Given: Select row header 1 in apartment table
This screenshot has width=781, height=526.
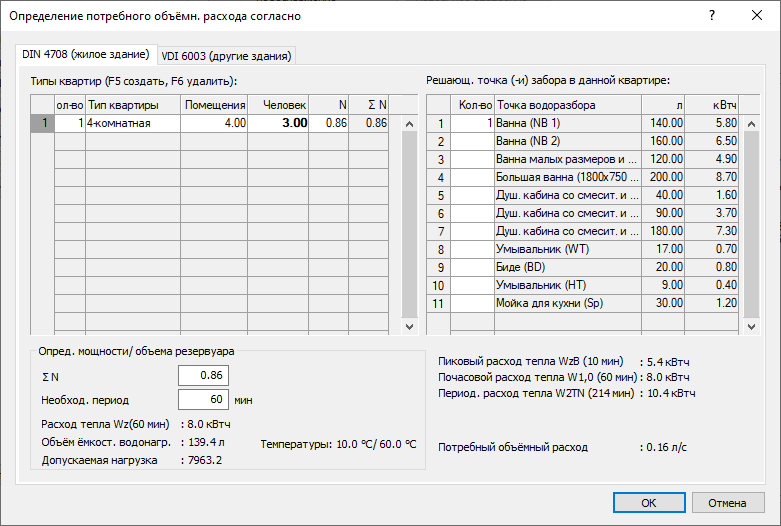Looking at the screenshot, I should (x=42, y=123).
